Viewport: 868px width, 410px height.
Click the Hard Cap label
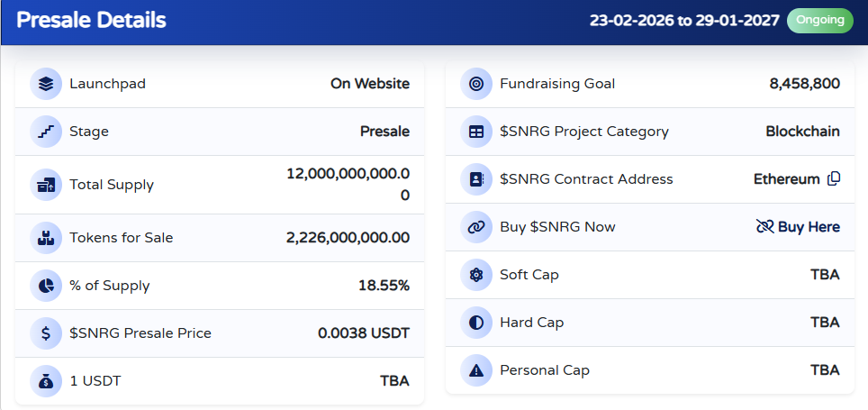point(531,323)
